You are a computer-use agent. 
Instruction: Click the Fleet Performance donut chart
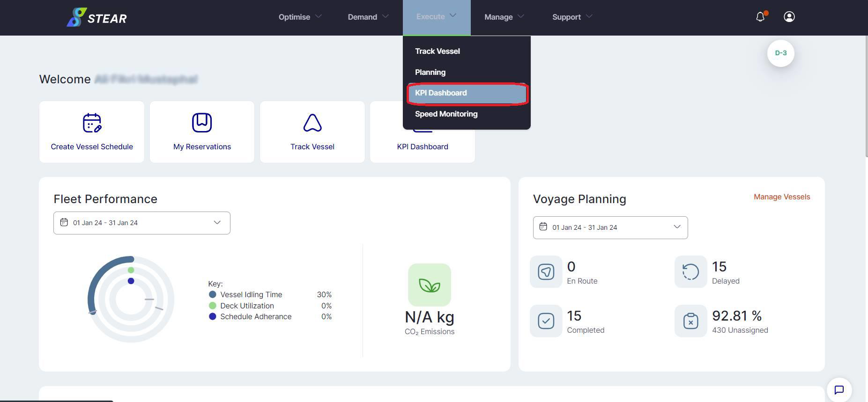131,300
